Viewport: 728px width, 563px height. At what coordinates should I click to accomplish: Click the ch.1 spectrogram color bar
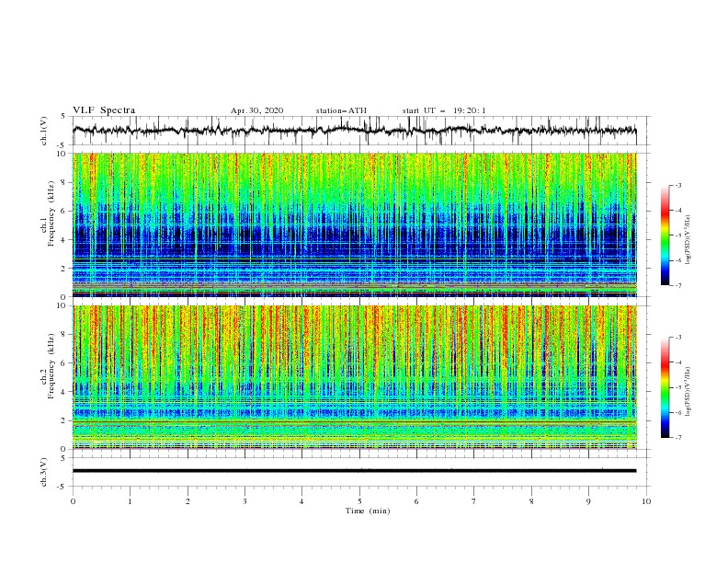click(665, 236)
